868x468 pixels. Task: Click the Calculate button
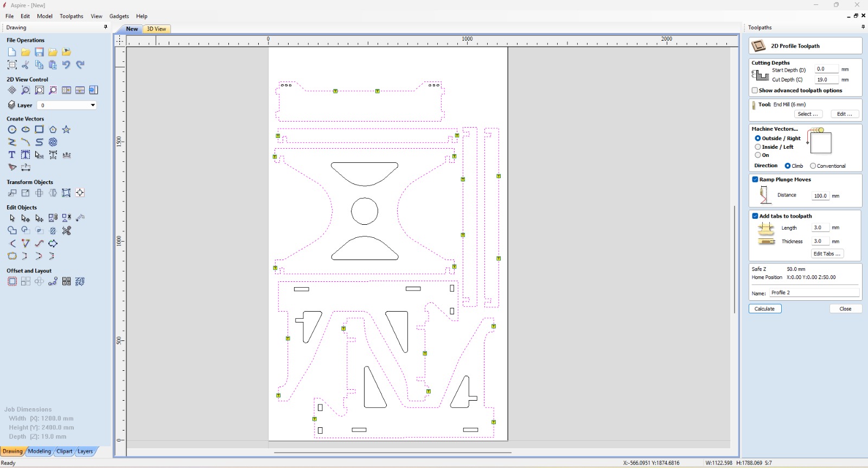pos(765,309)
